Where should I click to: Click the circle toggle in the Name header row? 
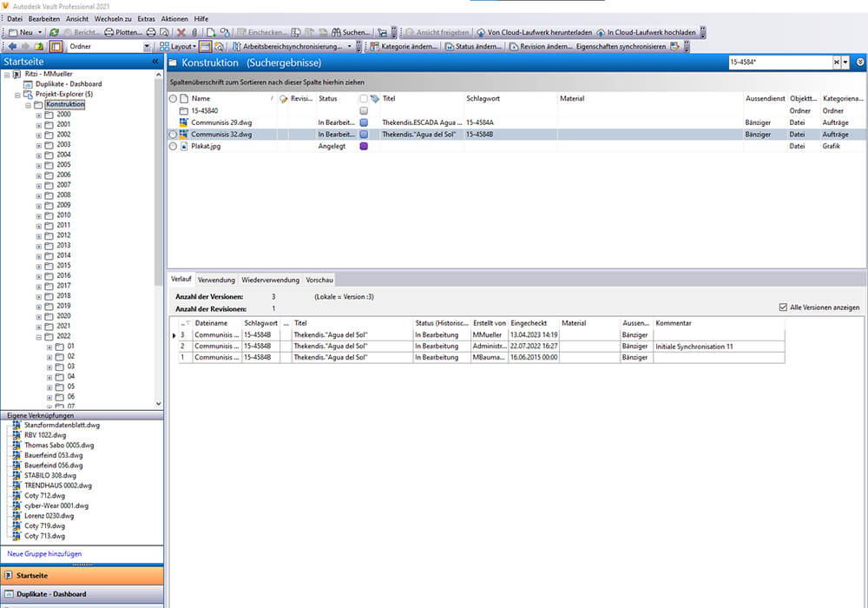click(x=174, y=98)
